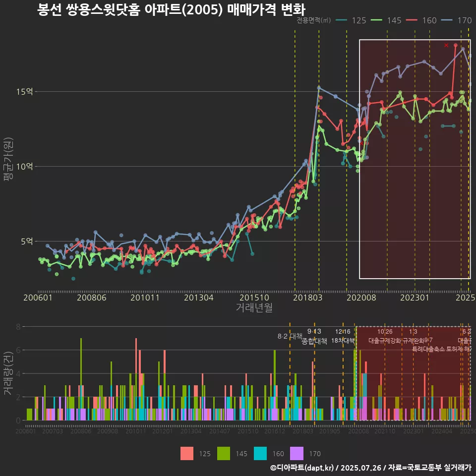
Task: Click the volume axis value 8
Action: [18, 327]
